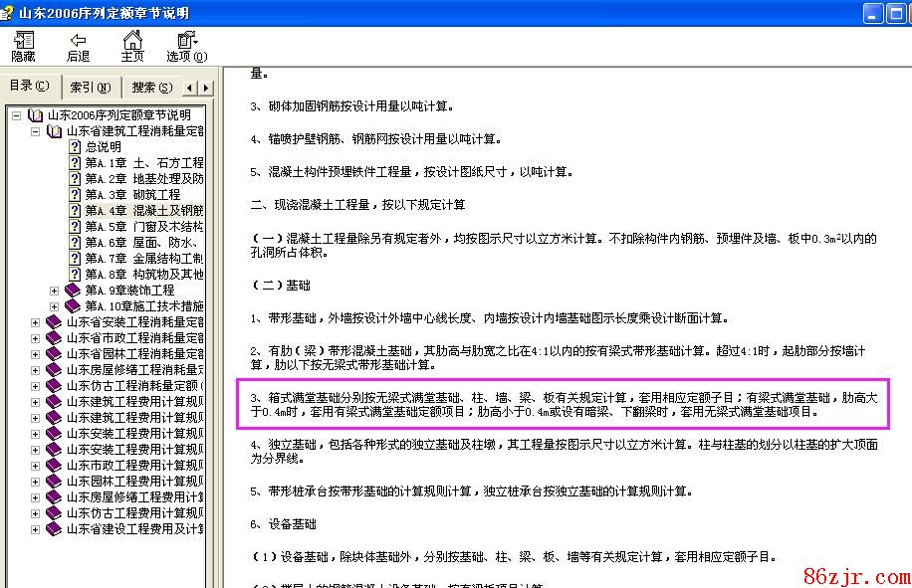Select 第A.7章 金属结构 in the tree
912x588 pixels.
coord(144,259)
